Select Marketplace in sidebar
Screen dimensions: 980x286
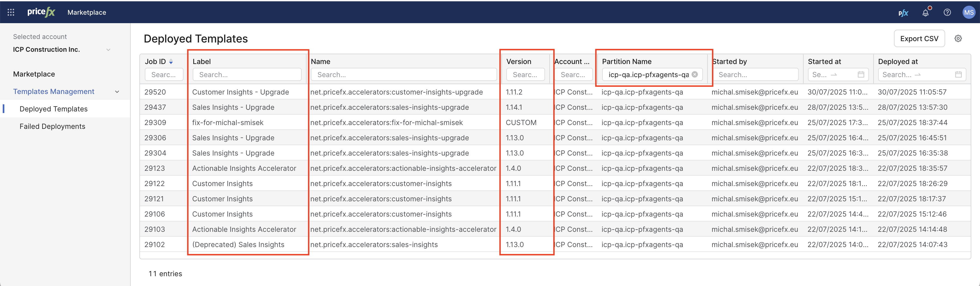pos(34,74)
